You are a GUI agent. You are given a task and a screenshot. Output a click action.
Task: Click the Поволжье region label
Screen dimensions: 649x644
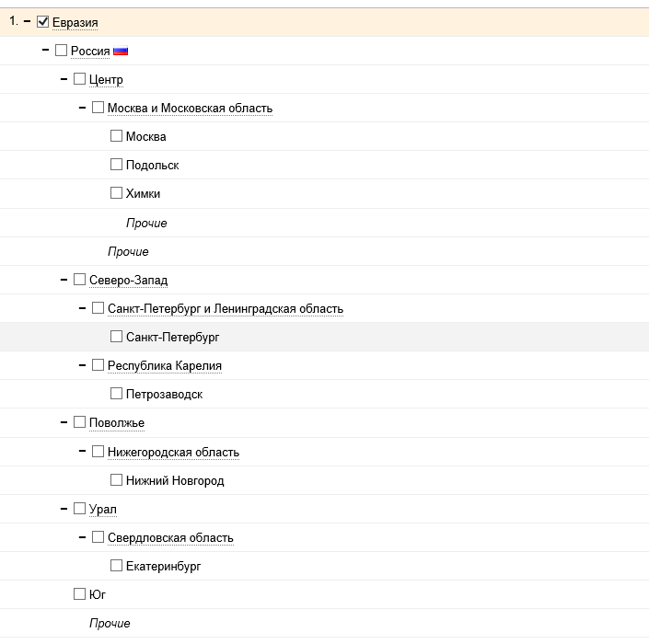pyautogui.click(x=117, y=422)
